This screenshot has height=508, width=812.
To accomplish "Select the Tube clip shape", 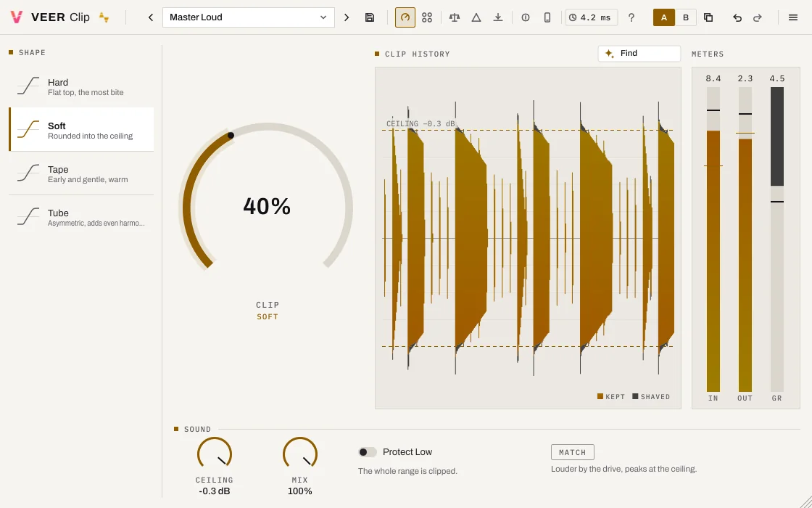I will [81, 217].
